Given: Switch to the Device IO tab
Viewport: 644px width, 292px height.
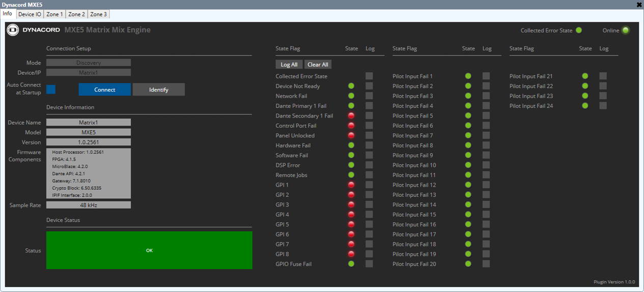Looking at the screenshot, I should 30,14.
